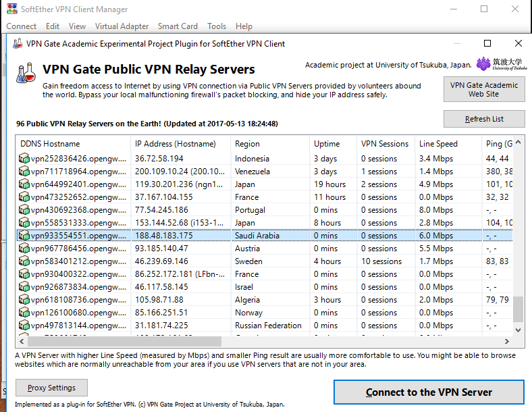
Task: Select the server icon for vpn473252652 France
Action: coord(24,197)
